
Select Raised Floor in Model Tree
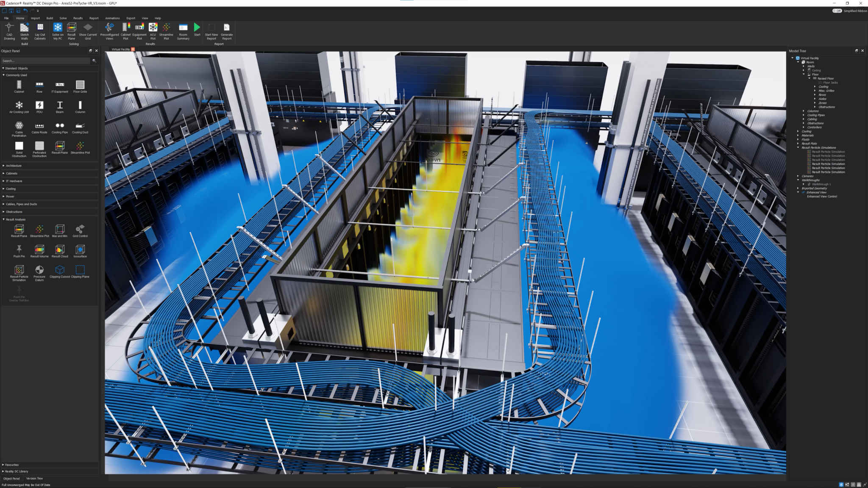click(x=826, y=78)
